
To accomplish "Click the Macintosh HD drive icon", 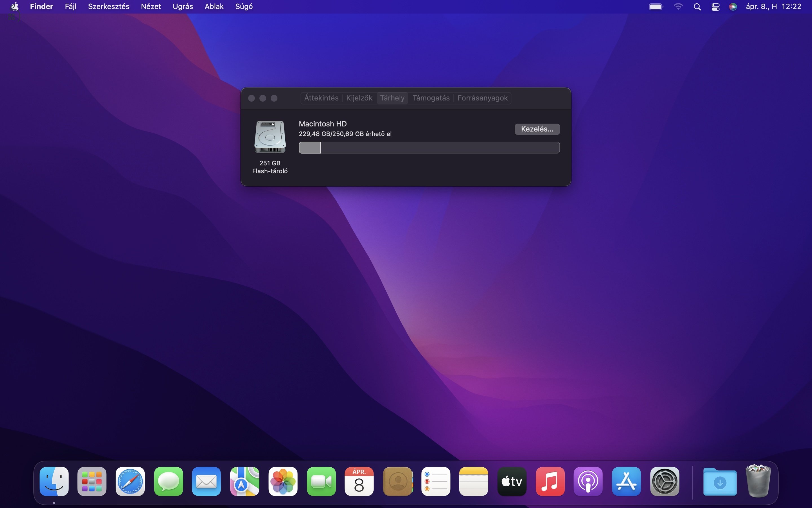I will tap(270, 137).
